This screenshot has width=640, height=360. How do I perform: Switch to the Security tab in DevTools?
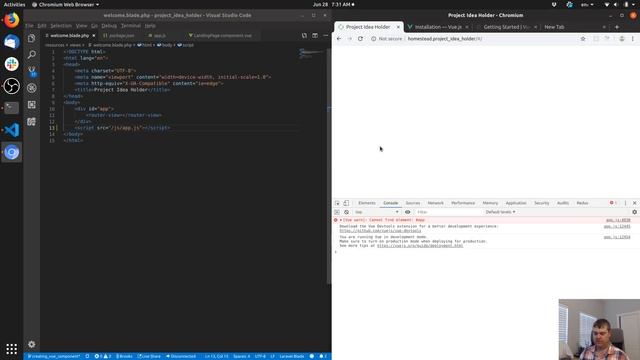point(542,203)
